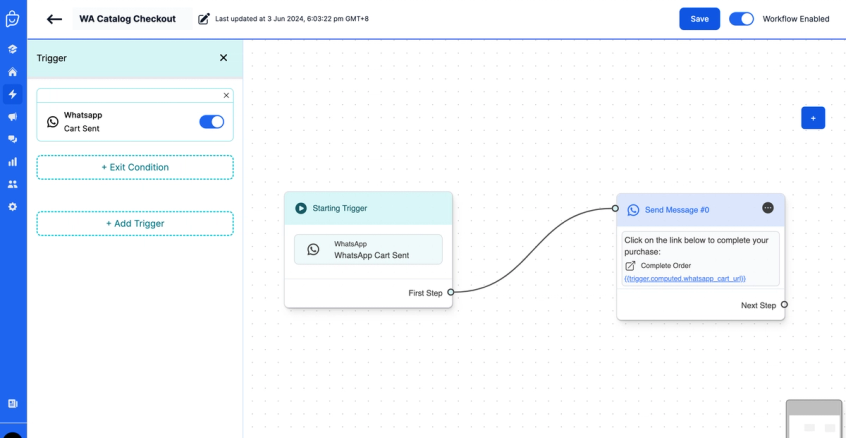This screenshot has width=846, height=438.
Task: Click the trigger.computed.whatsapp_cart_url variable link
Action: click(x=685, y=278)
